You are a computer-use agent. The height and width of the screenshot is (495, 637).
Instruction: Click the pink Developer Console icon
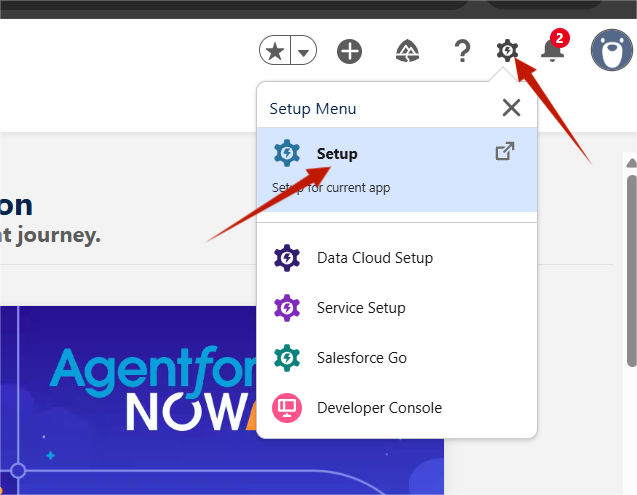[x=287, y=408]
